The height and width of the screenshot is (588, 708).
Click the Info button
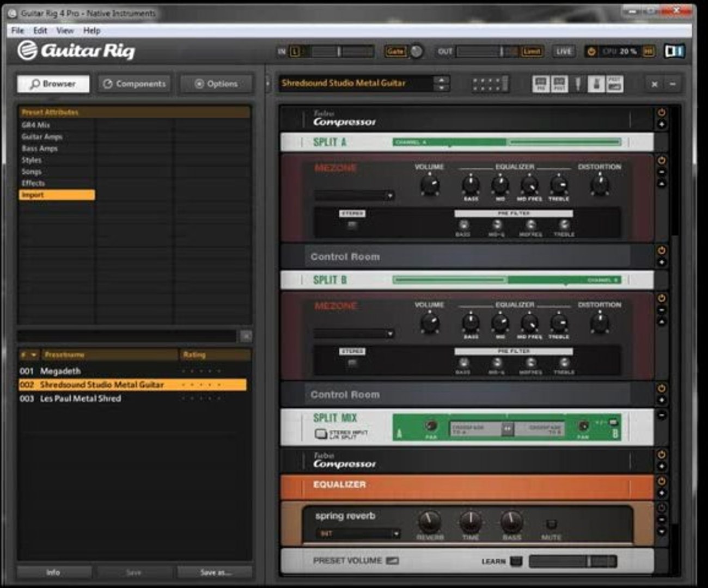click(53, 572)
